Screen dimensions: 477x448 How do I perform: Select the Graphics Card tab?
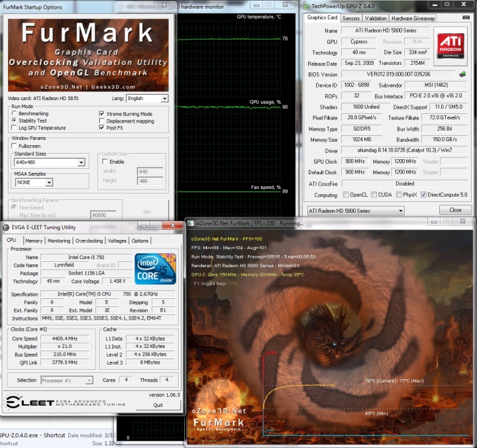coord(322,18)
